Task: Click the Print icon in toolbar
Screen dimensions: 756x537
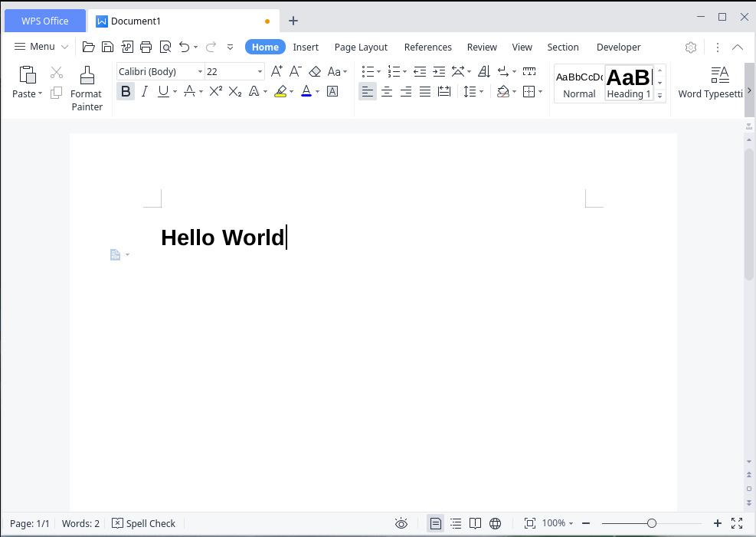Action: 146,47
